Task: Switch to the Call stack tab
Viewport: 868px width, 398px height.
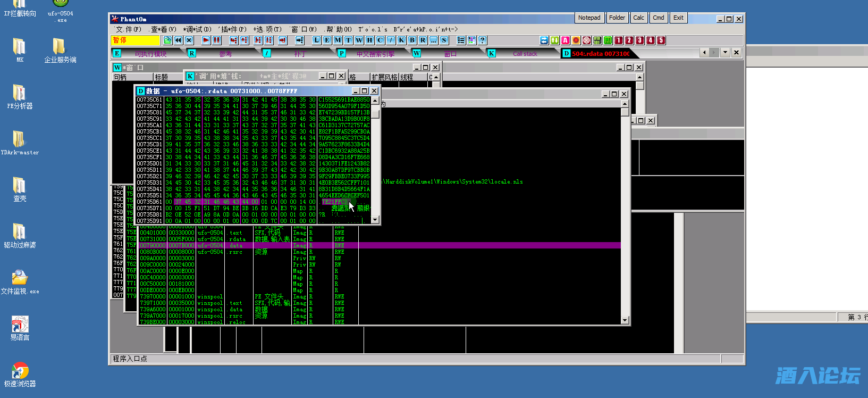Action: point(525,54)
